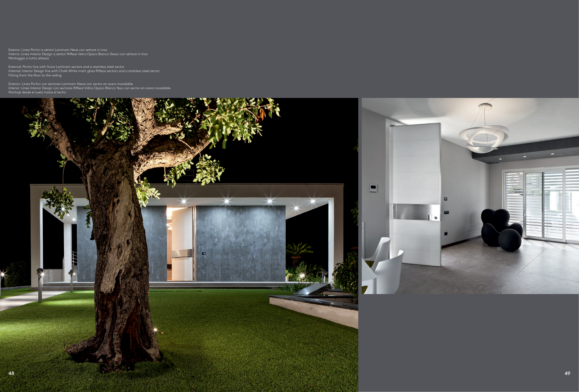Select the text 'Montaggio a tutta altezza'

(29, 58)
